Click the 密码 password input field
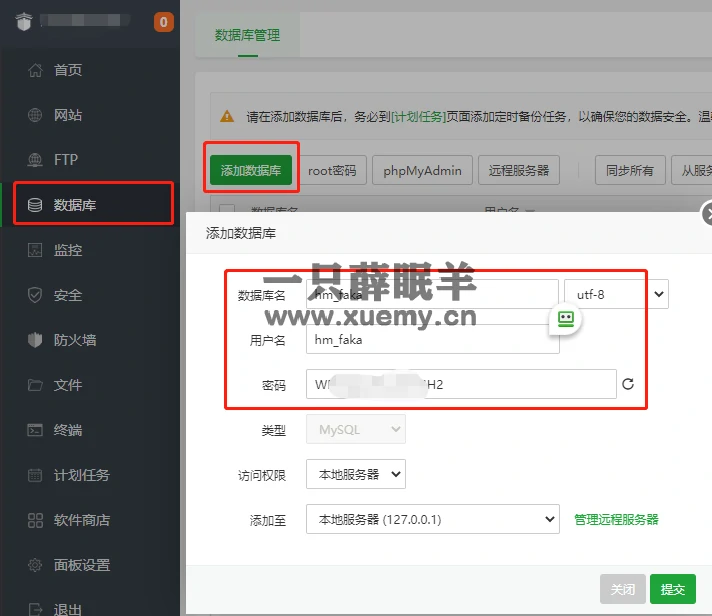The height and width of the screenshot is (616, 712). [x=461, y=384]
